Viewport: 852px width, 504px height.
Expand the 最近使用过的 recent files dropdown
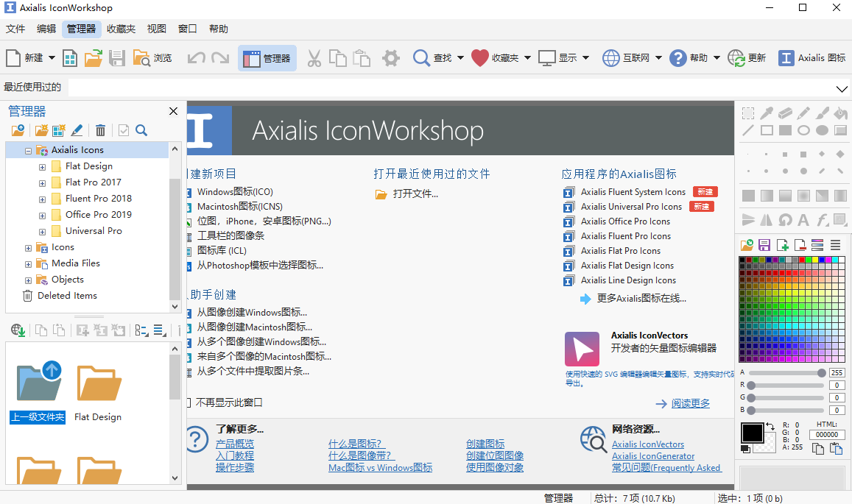pyautogui.click(x=842, y=88)
